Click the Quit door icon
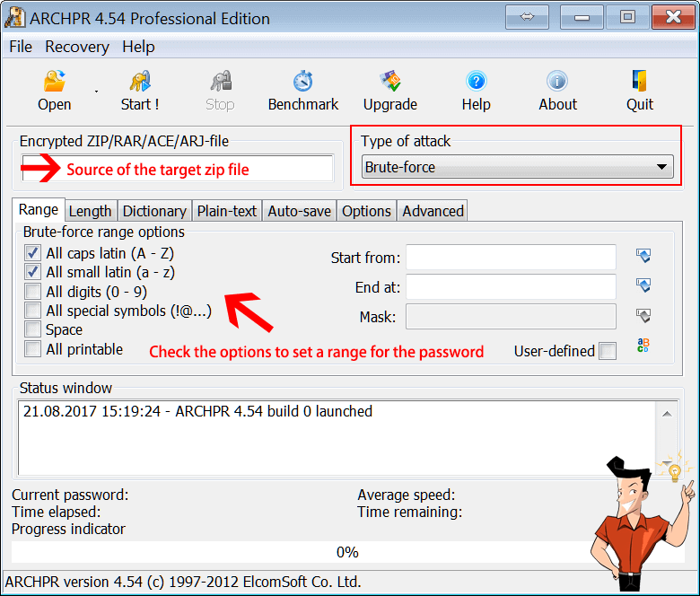Screen dimensions: 700x596 click(x=640, y=82)
